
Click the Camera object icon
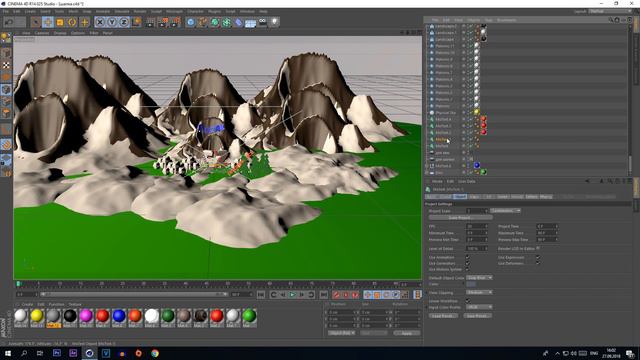point(262,22)
